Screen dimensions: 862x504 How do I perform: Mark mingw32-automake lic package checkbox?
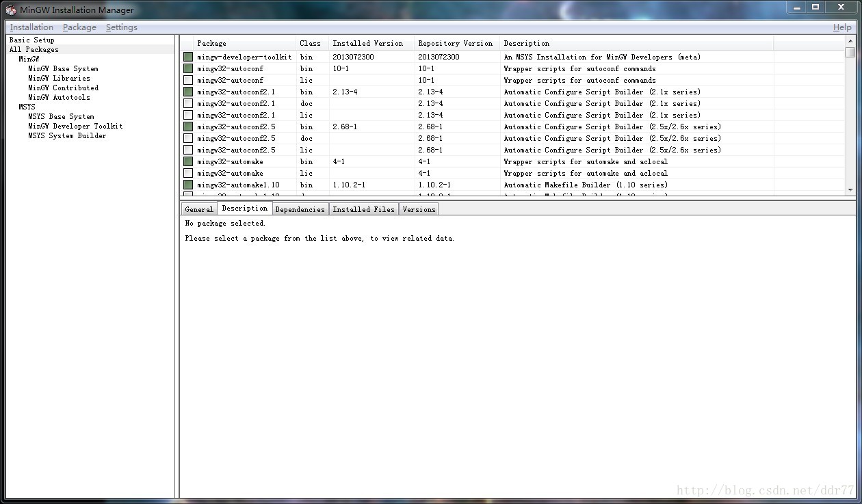coord(188,173)
